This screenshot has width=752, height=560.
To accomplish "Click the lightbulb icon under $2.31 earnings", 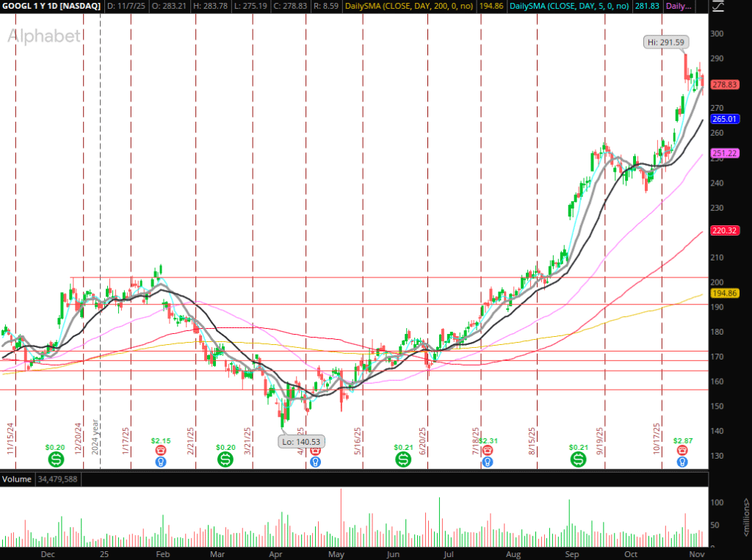I will [x=488, y=462].
